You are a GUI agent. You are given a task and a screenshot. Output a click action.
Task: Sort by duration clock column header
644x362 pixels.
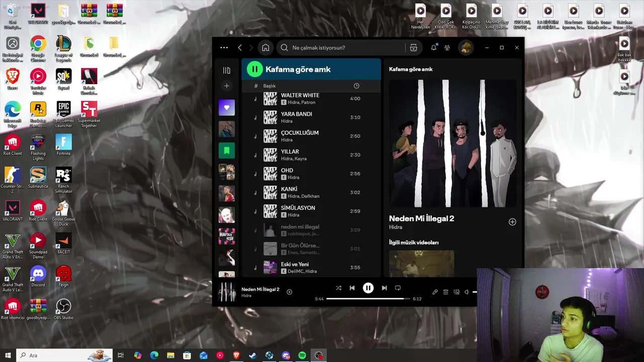[x=356, y=86]
